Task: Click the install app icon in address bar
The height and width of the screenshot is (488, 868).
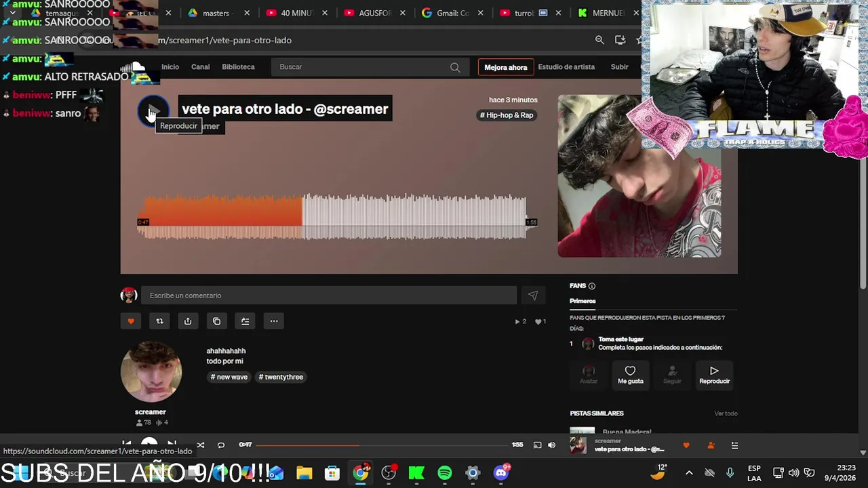Action: pos(620,40)
